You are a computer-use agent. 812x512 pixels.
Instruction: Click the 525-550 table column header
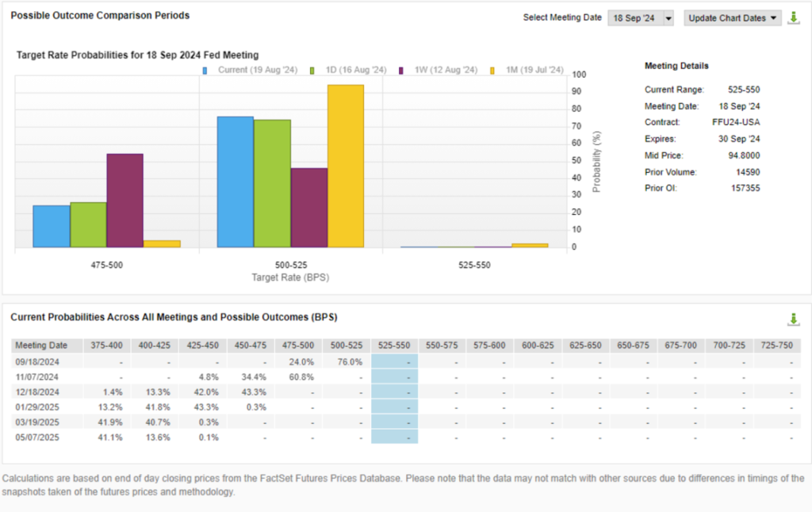[394, 346]
